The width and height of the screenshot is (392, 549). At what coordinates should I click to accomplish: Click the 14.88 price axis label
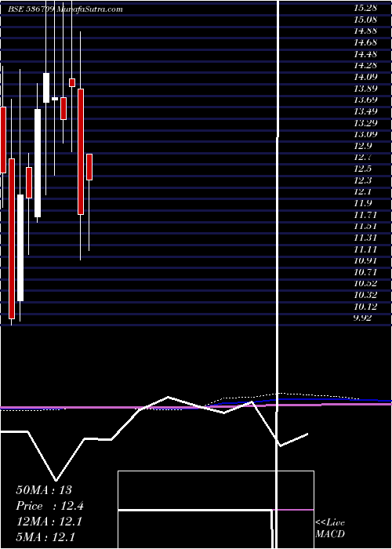tap(365, 31)
